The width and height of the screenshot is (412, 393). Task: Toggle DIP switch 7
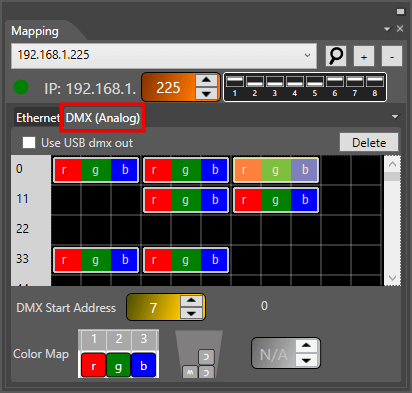[x=355, y=82]
